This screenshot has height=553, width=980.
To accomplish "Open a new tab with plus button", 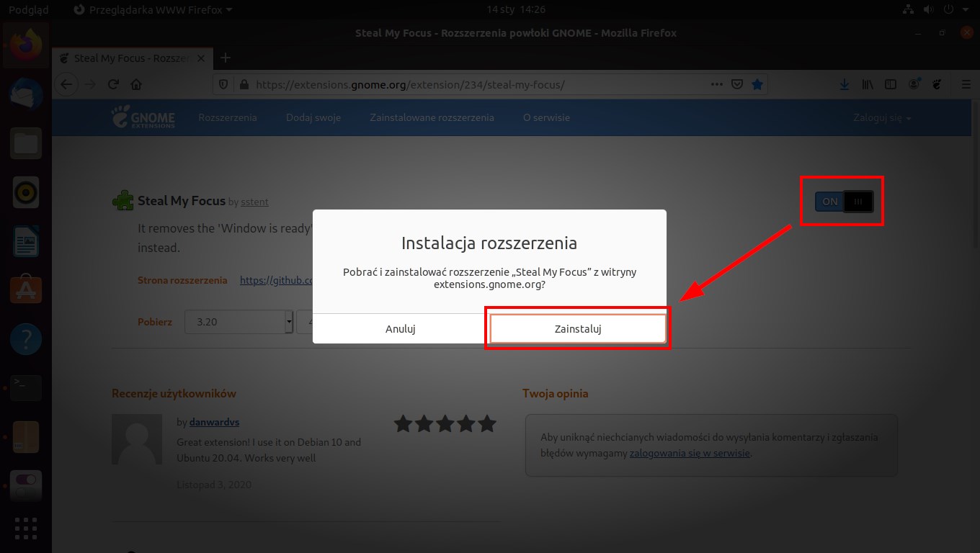I will [225, 58].
